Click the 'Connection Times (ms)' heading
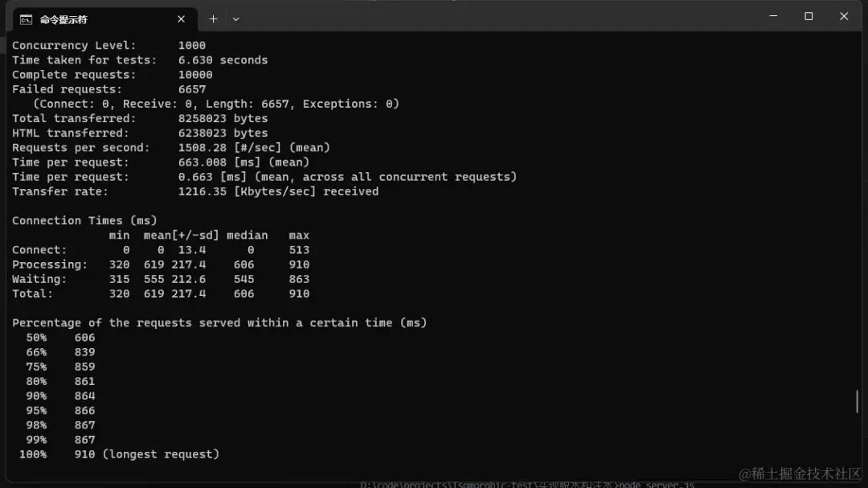The image size is (868, 488). point(84,220)
